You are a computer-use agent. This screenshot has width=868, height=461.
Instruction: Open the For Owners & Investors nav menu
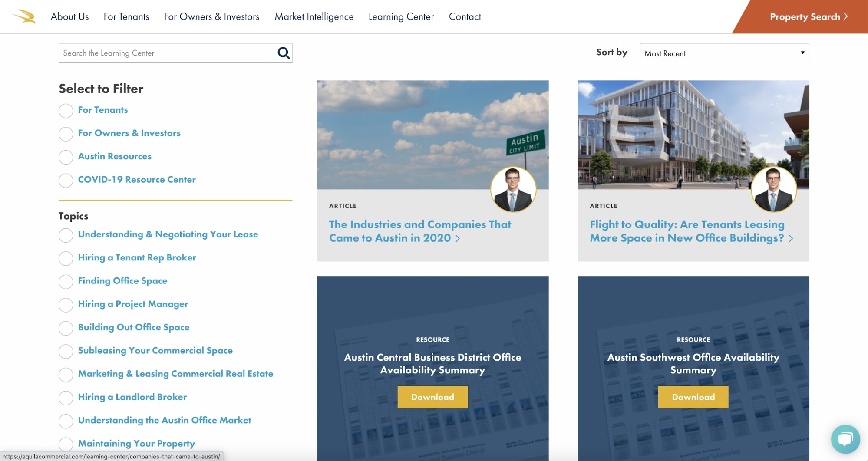point(212,16)
